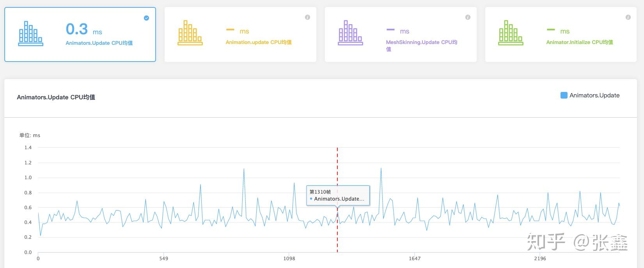
Task: Toggle the blue checkmark on Animators.Update card
Action: (146, 18)
